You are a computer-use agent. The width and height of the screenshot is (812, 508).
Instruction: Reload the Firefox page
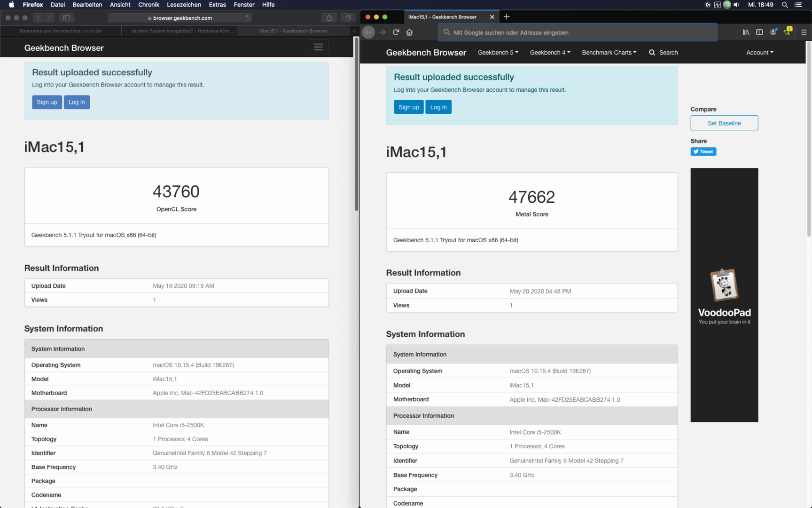click(x=396, y=32)
